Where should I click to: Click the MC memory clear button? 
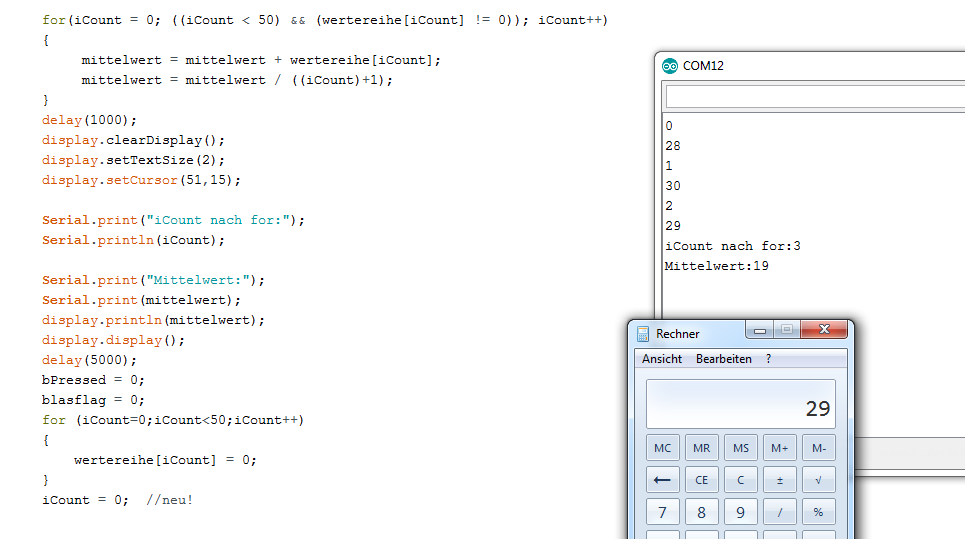click(x=663, y=448)
